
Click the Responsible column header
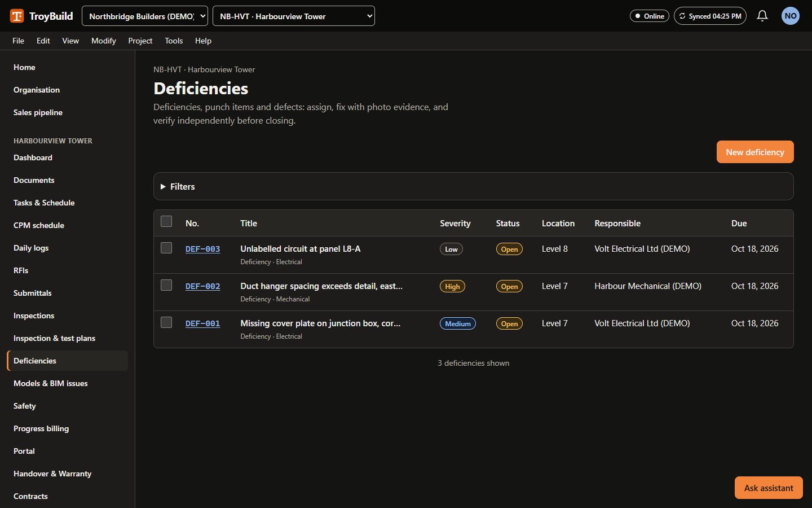(617, 224)
